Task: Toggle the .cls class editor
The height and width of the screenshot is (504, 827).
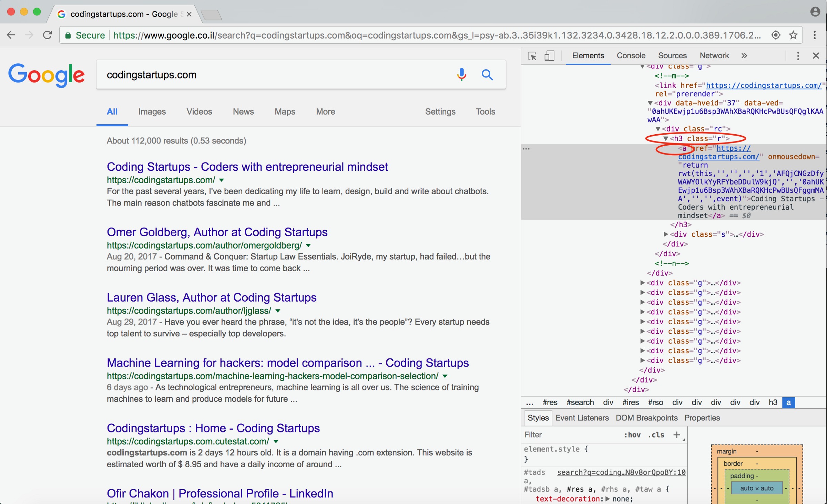Action: pyautogui.click(x=656, y=434)
